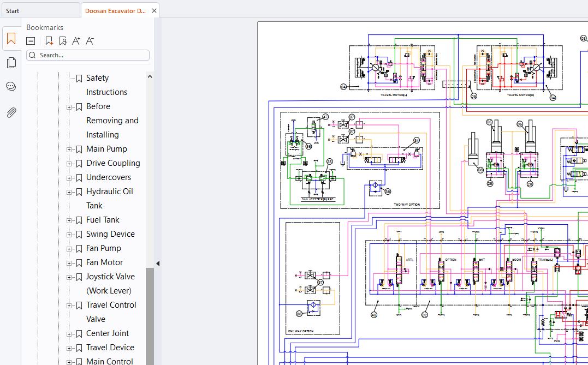This screenshot has height=365, width=588.
Task: Open the Pages thumbnails panel icon
Action: 11,63
